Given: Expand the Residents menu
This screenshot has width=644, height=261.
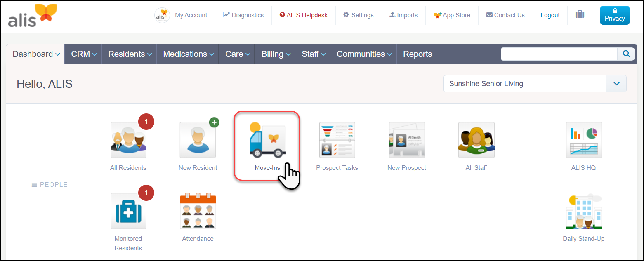Looking at the screenshot, I should tap(130, 54).
